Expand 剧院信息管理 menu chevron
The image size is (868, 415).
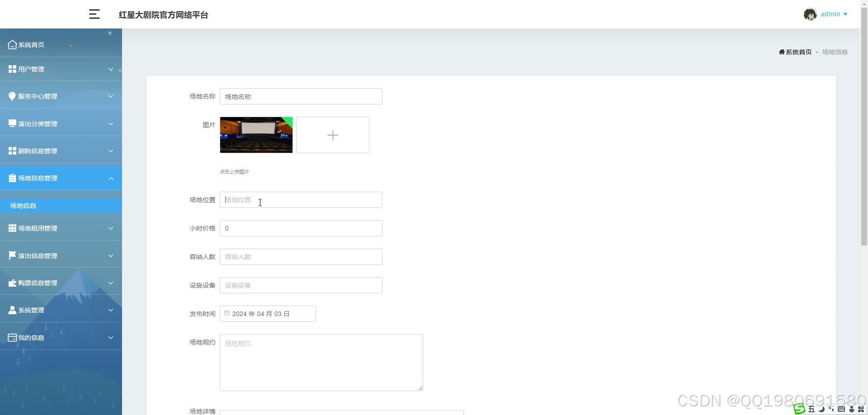[x=111, y=151]
